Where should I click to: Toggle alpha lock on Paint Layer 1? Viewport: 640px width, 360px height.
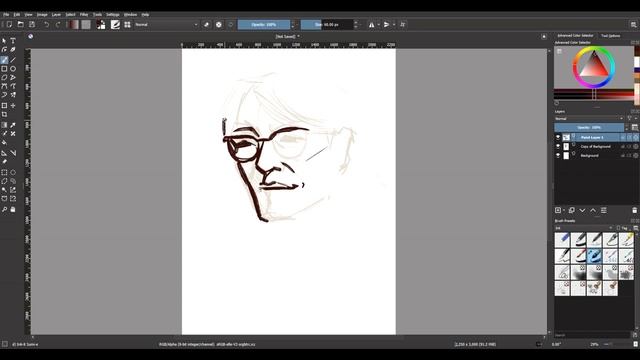636,137
